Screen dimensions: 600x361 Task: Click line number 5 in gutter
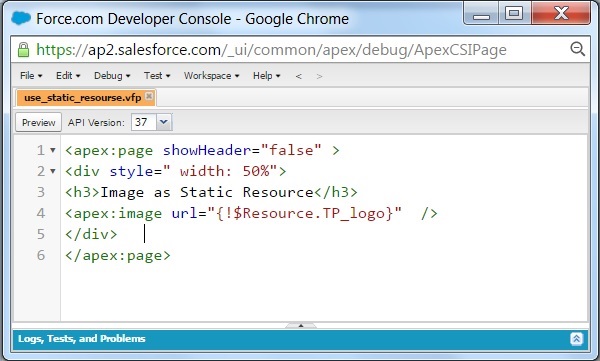(41, 234)
